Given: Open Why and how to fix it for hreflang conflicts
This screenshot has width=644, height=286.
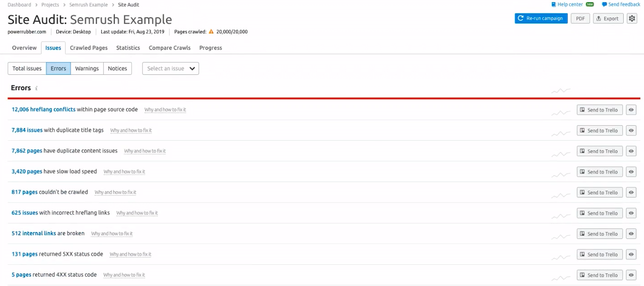Looking at the screenshot, I should pyautogui.click(x=165, y=110).
